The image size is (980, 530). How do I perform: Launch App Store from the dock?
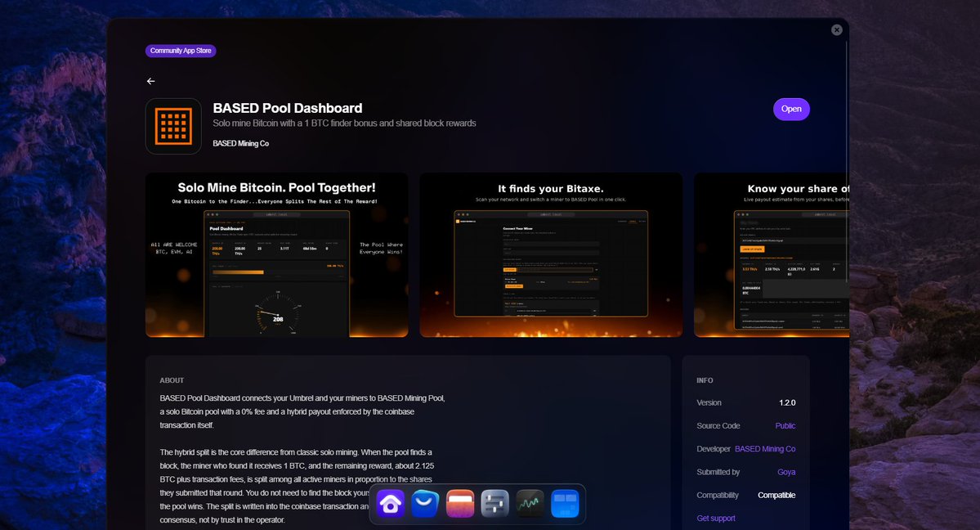425,504
